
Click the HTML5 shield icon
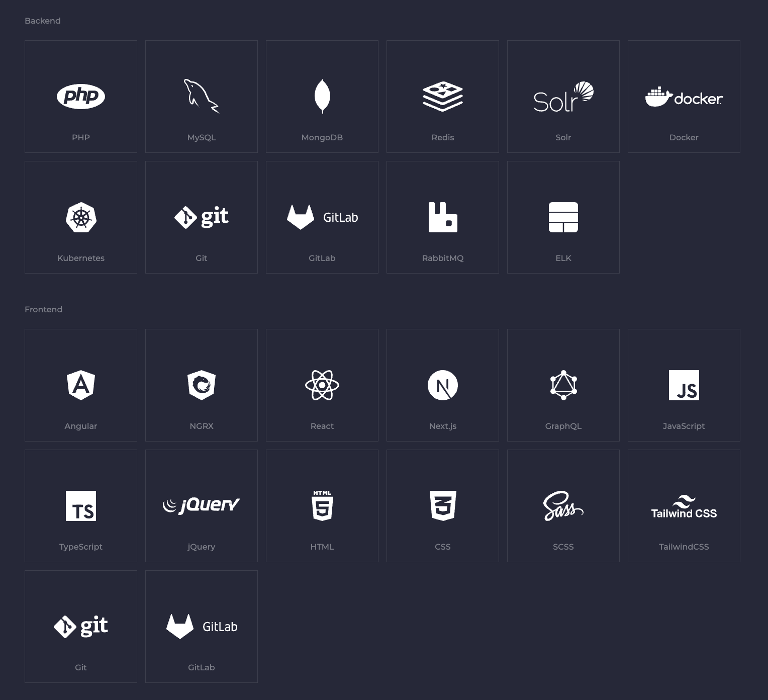click(x=322, y=506)
